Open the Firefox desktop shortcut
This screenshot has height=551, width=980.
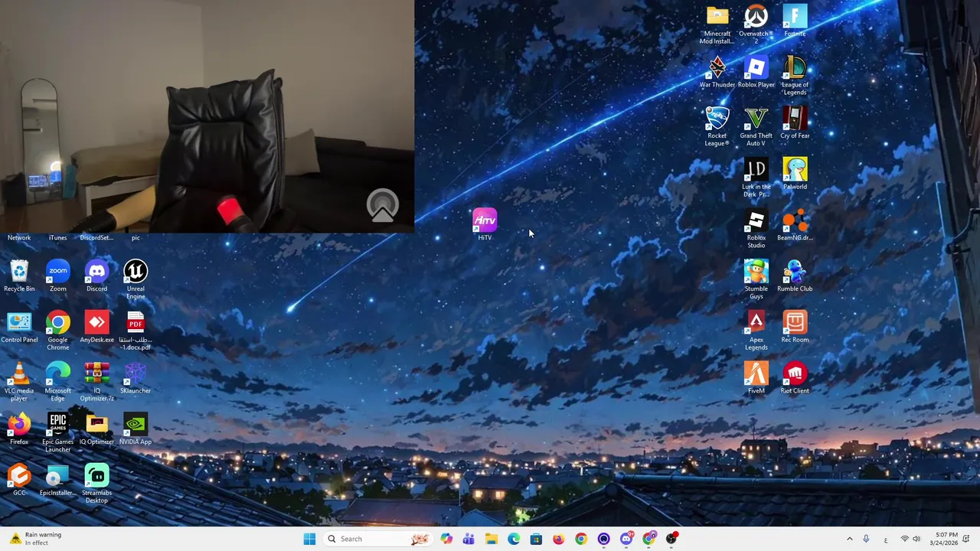(x=19, y=429)
